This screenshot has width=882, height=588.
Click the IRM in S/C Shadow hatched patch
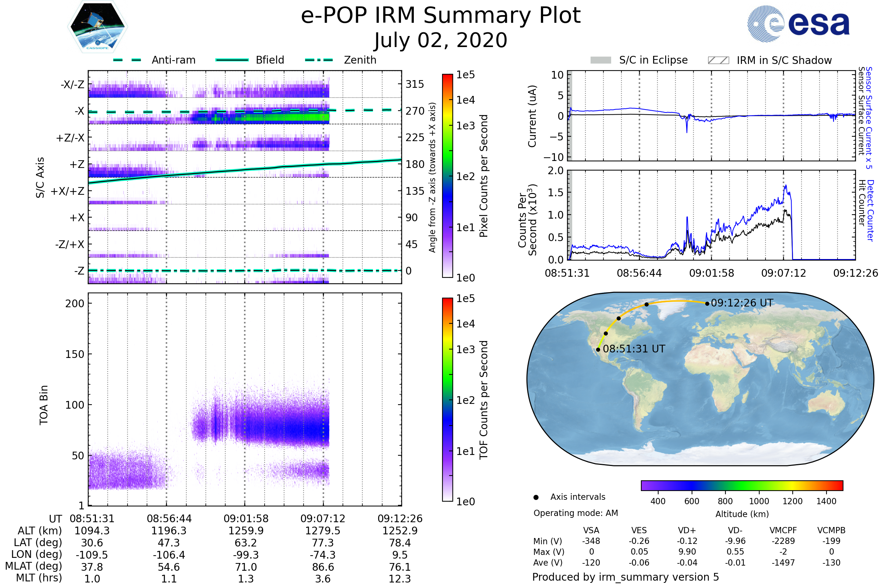(718, 60)
